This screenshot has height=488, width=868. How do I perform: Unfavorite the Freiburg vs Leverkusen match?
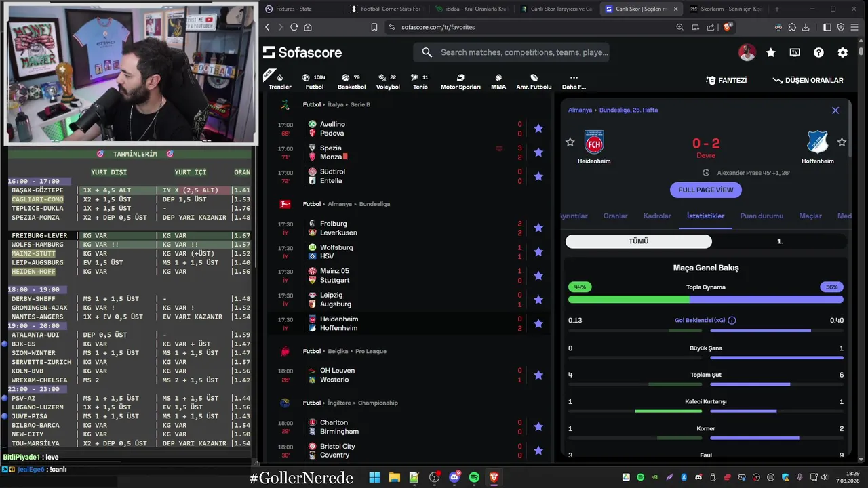538,228
